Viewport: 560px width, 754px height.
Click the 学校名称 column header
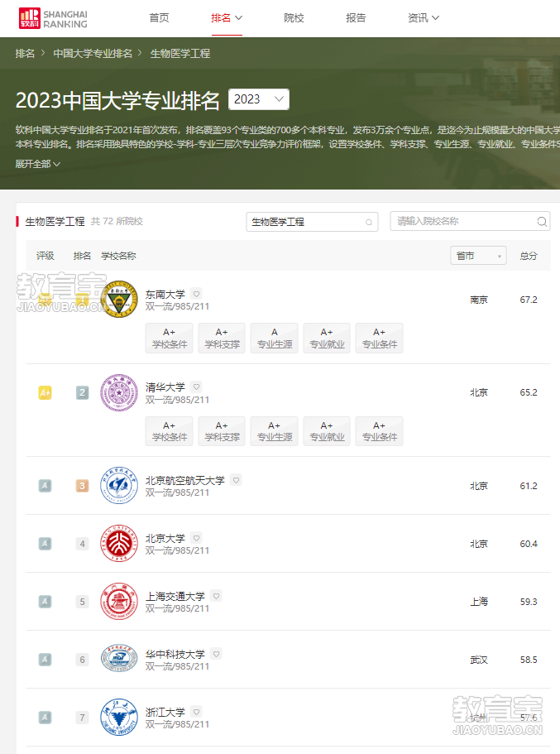point(118,256)
